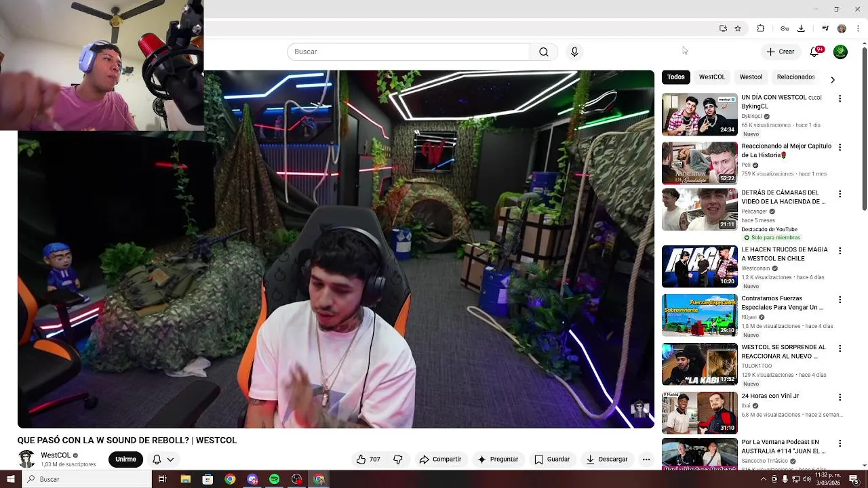The image size is (868, 488).
Task: Open DETRÁS DE CÁMARAS video thumbnail
Action: 699,209
